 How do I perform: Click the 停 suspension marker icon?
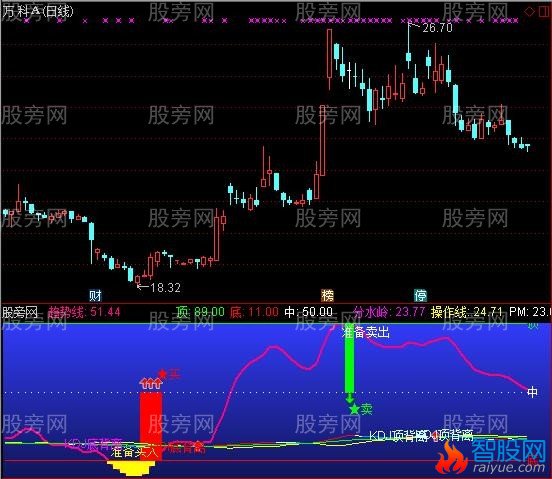click(x=420, y=295)
